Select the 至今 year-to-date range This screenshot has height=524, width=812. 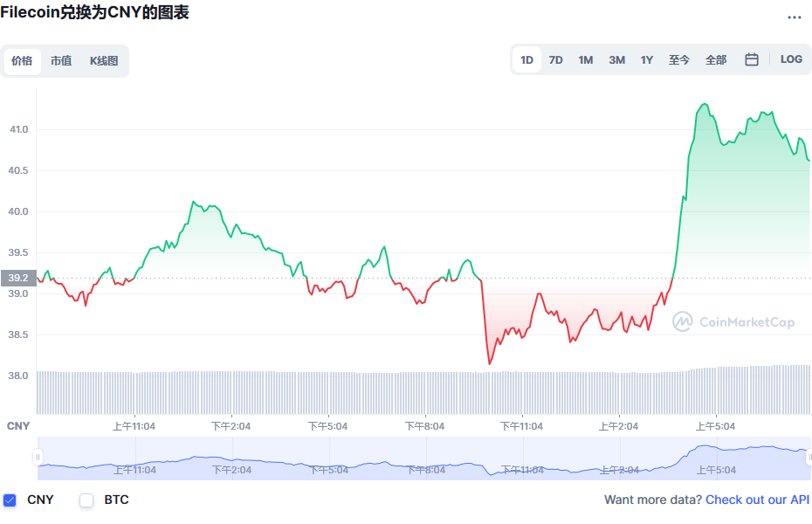pyautogui.click(x=679, y=60)
